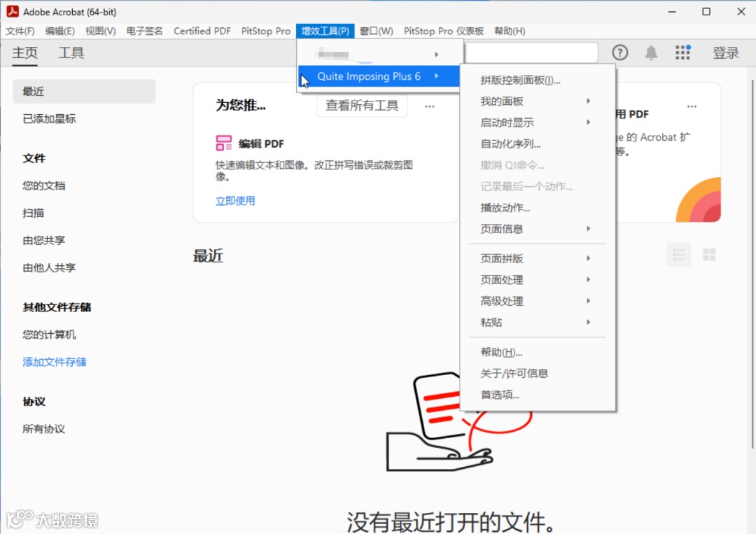Viewport: 756px width, 534px height.
Task: Click the 登录 sign-in button
Action: [x=726, y=52]
